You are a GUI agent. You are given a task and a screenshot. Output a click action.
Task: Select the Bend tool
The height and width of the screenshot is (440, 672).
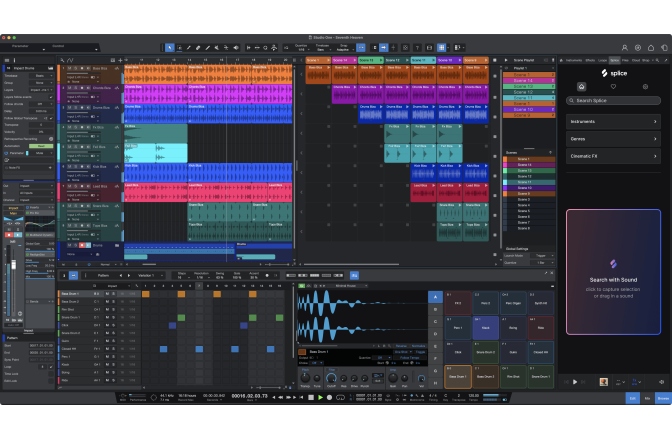226,48
